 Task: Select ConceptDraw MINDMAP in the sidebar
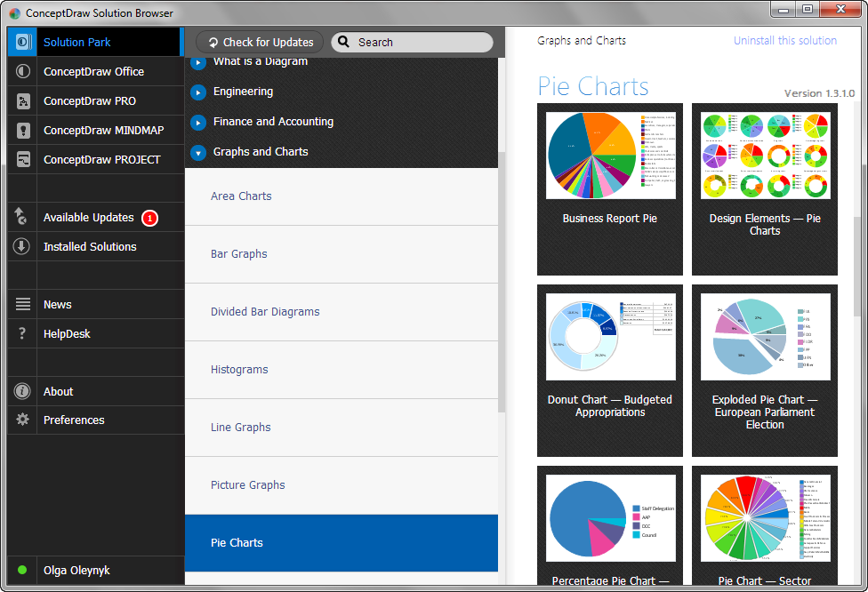[95, 130]
